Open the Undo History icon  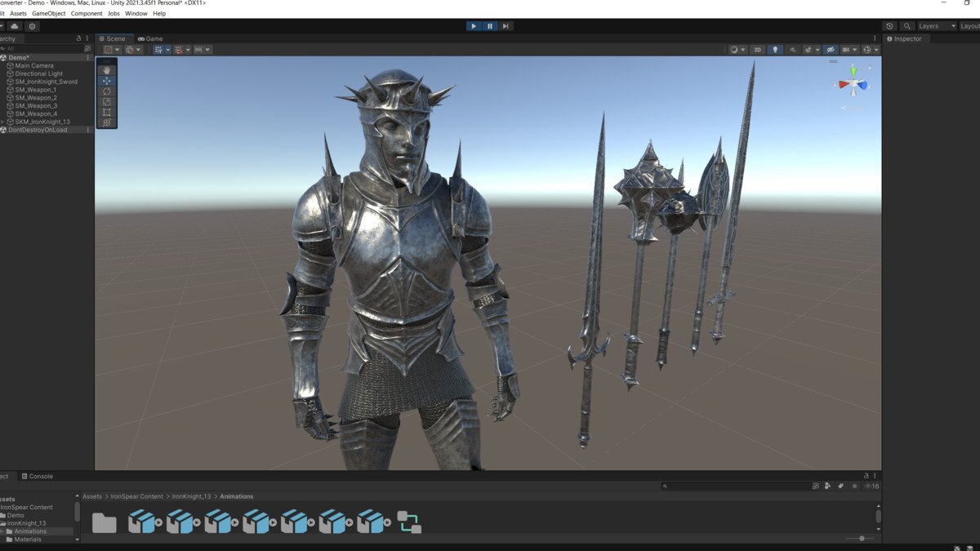[889, 26]
